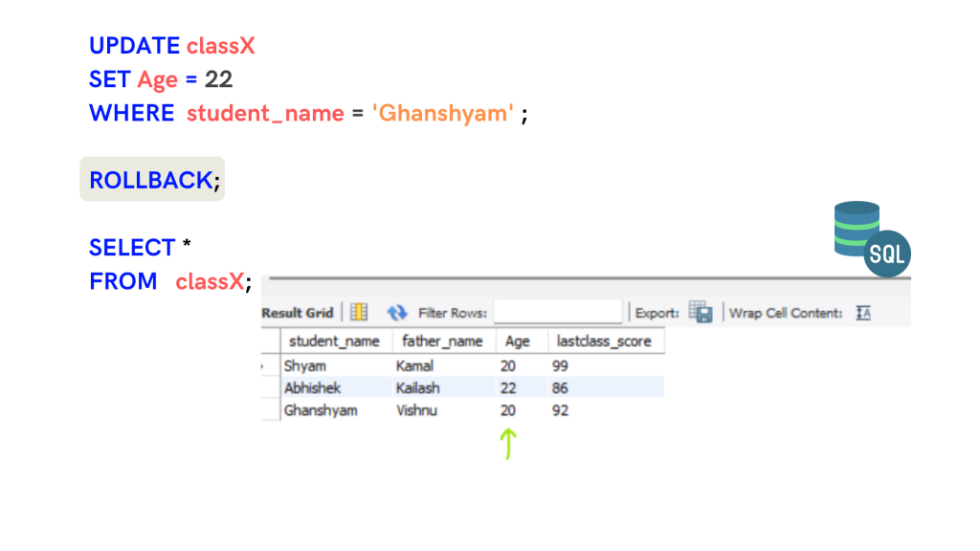This screenshot has height=551, width=980.
Task: Select the score cell '86'
Action: (x=606, y=387)
